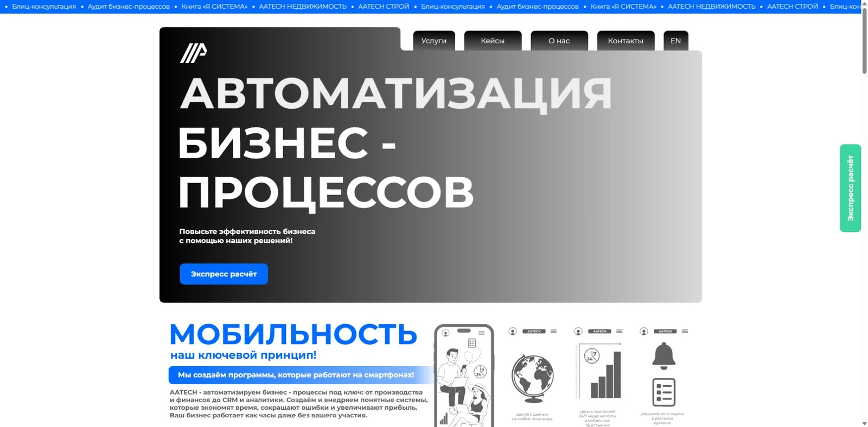868x427 pixels.
Task: Click the 'доступ к данным' caption under the globe
Action: point(532,417)
